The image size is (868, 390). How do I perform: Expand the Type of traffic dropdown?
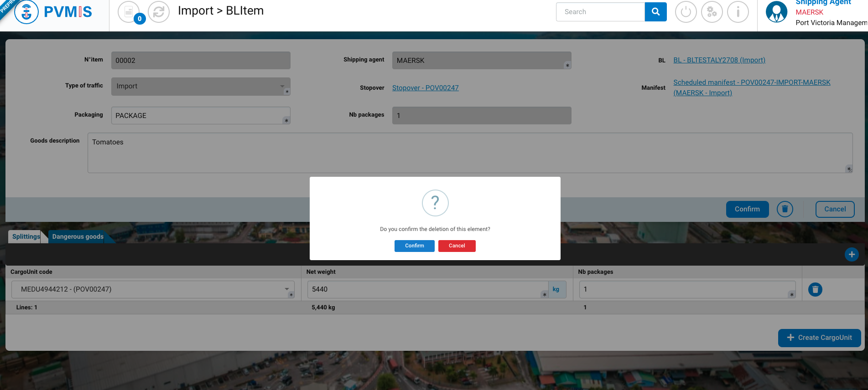282,86
